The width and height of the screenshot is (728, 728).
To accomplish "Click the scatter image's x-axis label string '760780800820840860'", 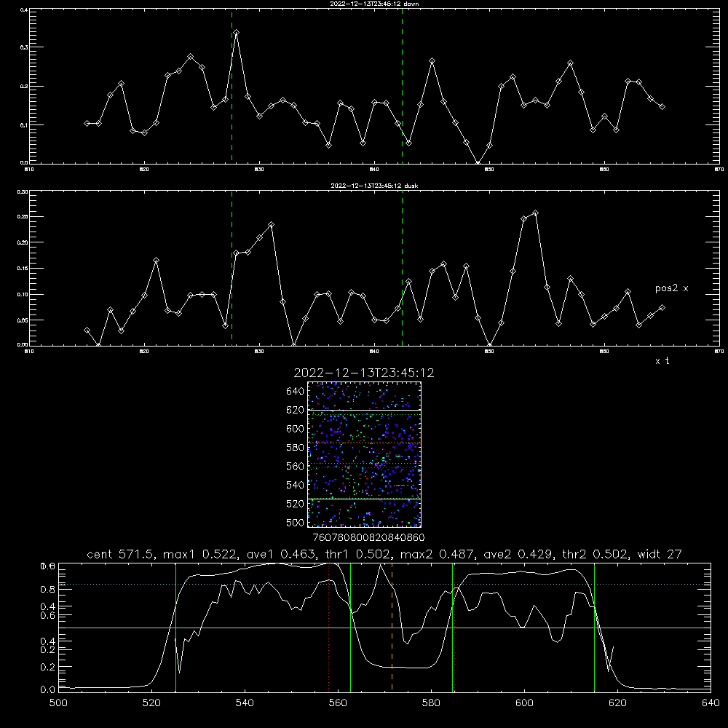I will pyautogui.click(x=368, y=538).
